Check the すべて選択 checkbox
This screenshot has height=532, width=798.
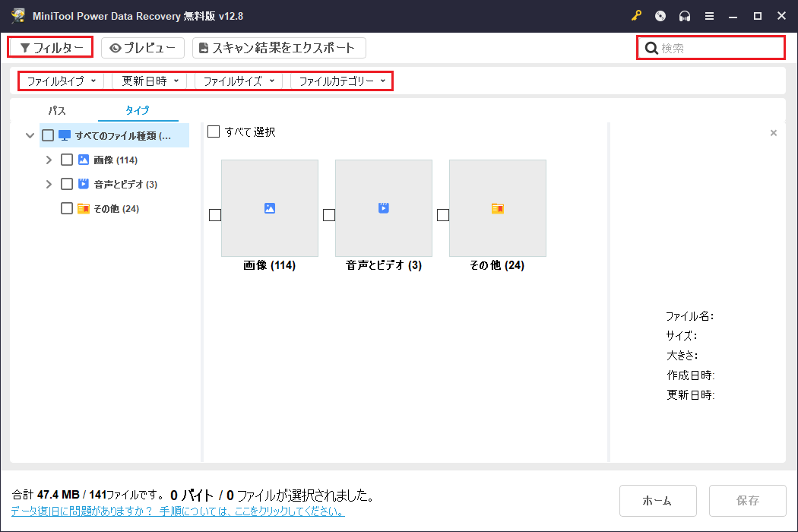click(x=214, y=131)
